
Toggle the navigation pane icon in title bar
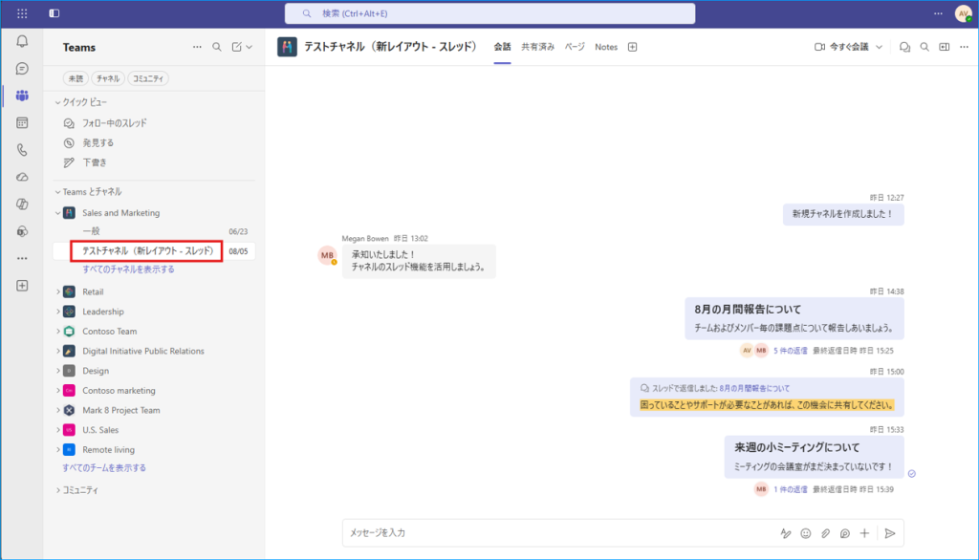point(54,13)
